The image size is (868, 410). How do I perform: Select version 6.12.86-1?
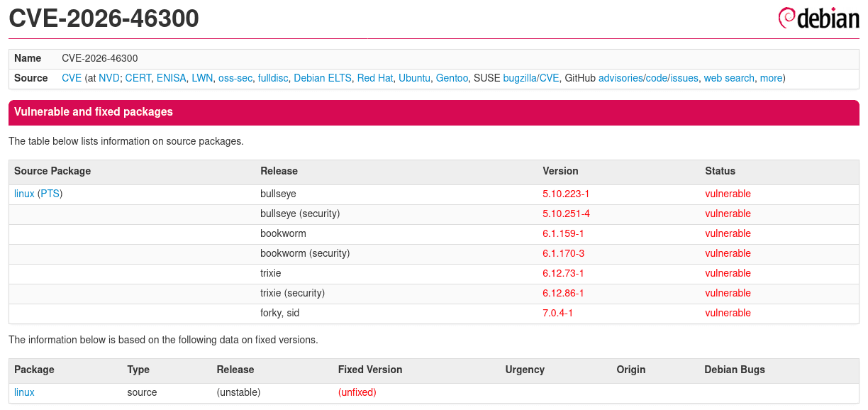click(x=564, y=293)
